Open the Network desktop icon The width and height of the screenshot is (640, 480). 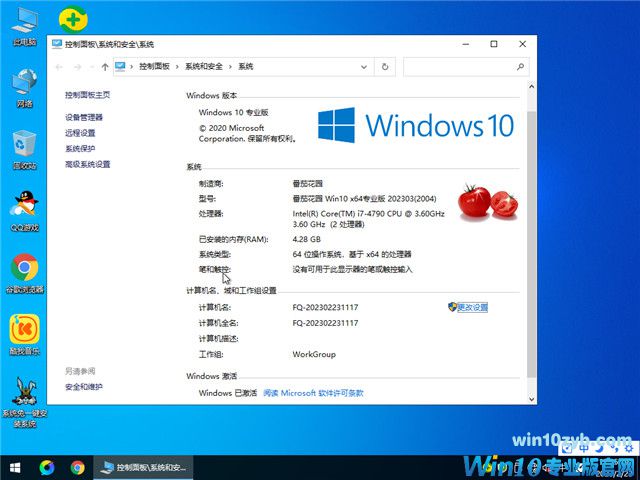click(24, 88)
